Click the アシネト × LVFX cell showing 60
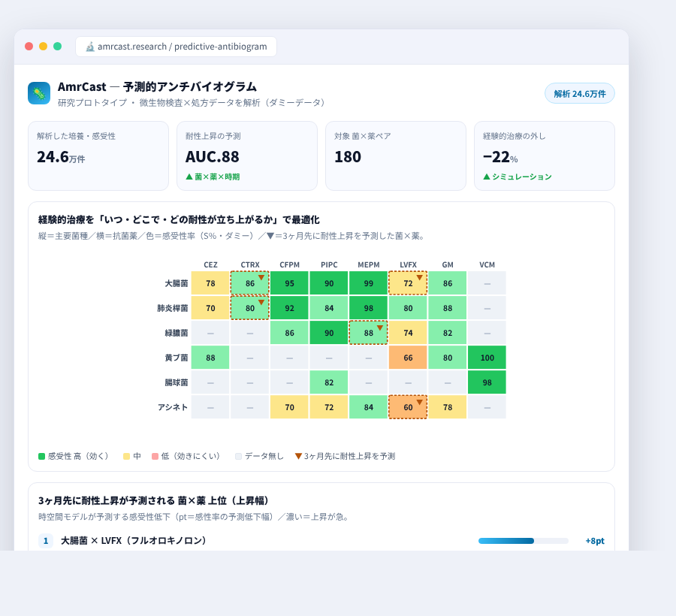Screen dimensions: 676x616 pos(409,407)
